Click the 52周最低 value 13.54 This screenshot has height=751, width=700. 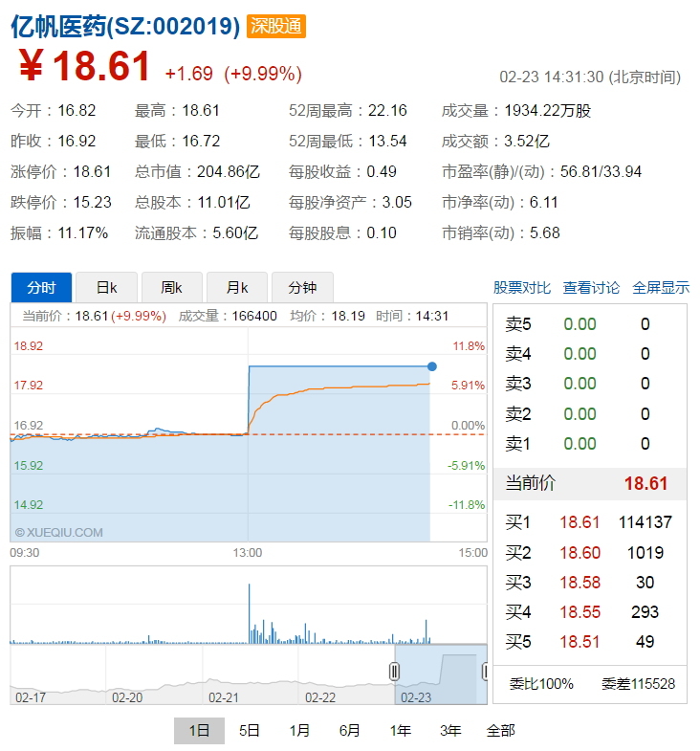pos(387,142)
